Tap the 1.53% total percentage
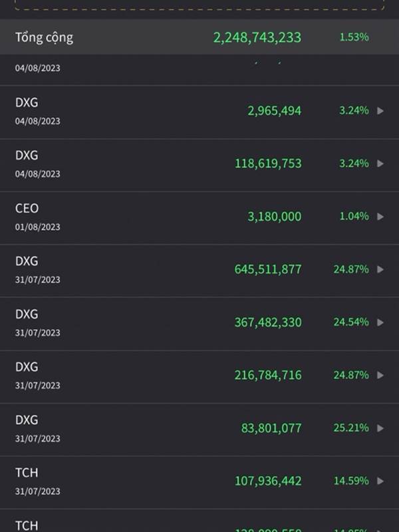The height and width of the screenshot is (532, 399). 354,37
